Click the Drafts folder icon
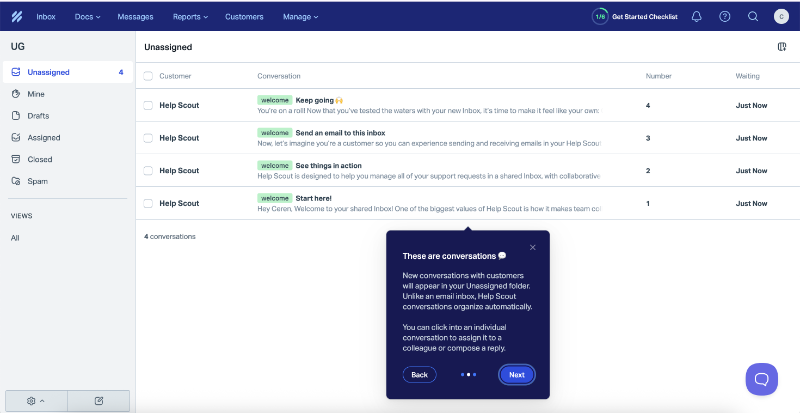This screenshot has height=413, width=800. click(x=16, y=116)
